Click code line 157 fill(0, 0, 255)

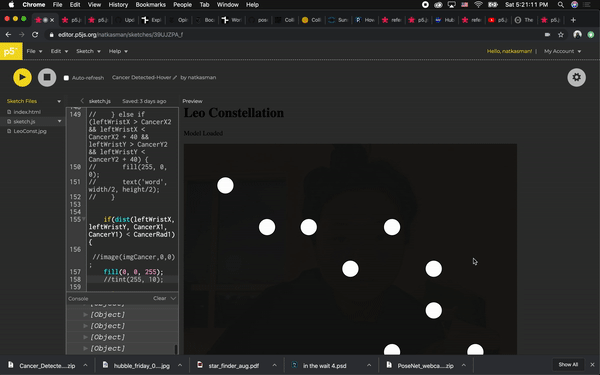(133, 272)
